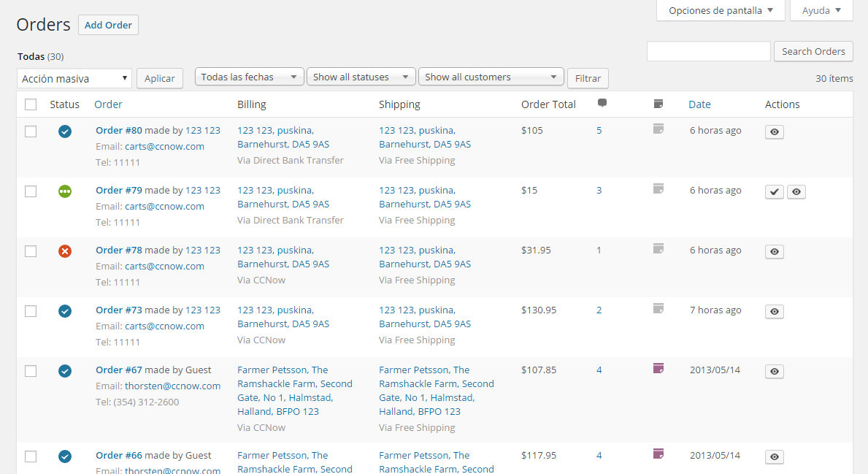Click the notes column header icon
The width and height of the screenshot is (868, 474).
658,104
